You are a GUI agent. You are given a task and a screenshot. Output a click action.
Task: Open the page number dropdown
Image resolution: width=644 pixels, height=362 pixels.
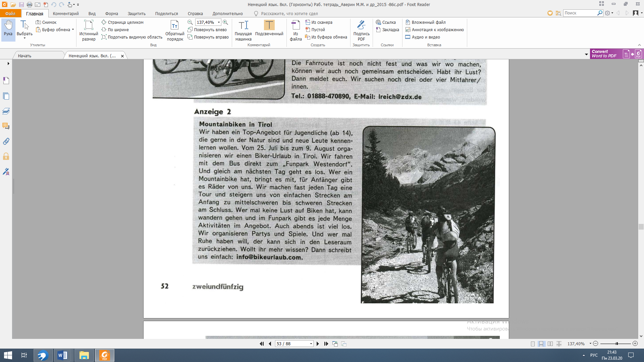(311, 344)
